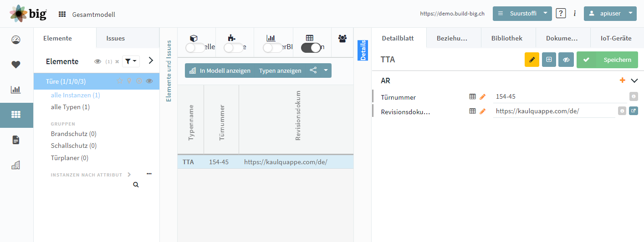Click the orange plus icon next to AR
Viewport: 644px width, 242px height.
623,81
